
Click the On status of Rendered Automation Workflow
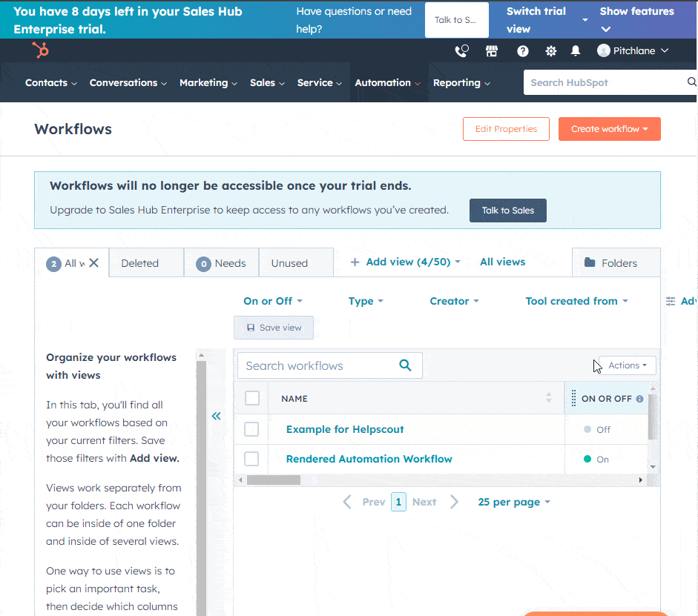(x=596, y=459)
